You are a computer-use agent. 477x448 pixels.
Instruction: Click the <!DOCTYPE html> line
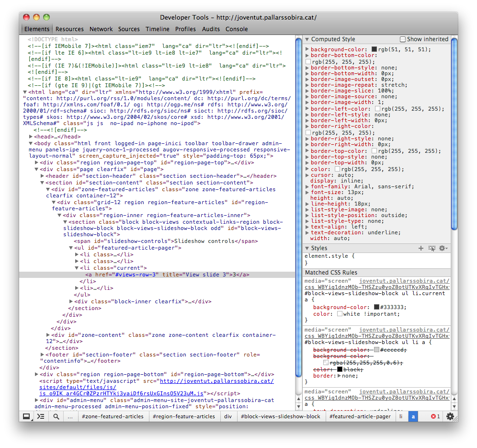pos(53,39)
